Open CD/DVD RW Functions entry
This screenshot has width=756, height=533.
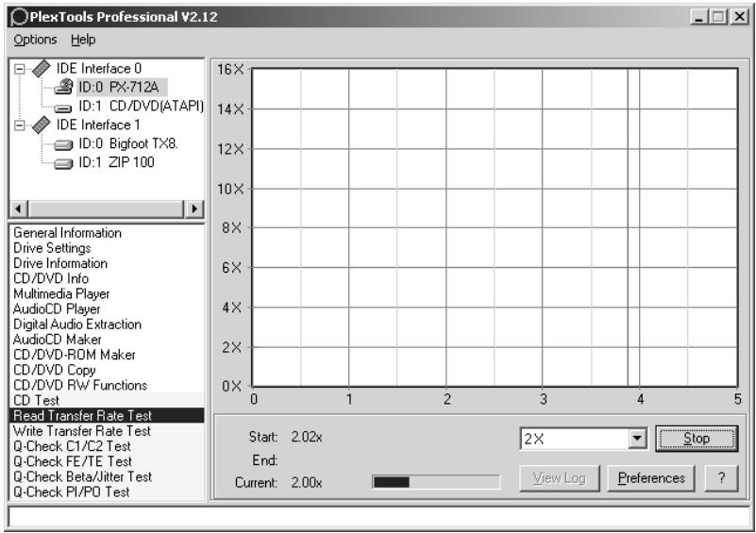pyautogui.click(x=80, y=386)
